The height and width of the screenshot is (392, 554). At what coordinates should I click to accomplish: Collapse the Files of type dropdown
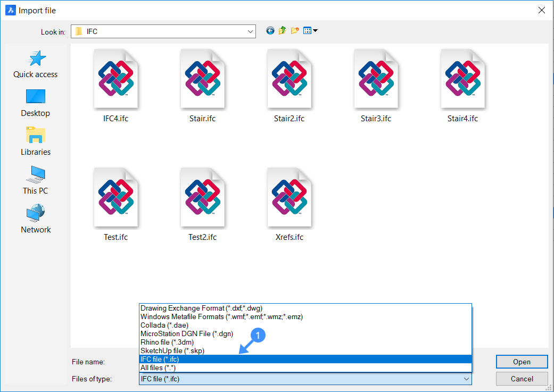466,379
